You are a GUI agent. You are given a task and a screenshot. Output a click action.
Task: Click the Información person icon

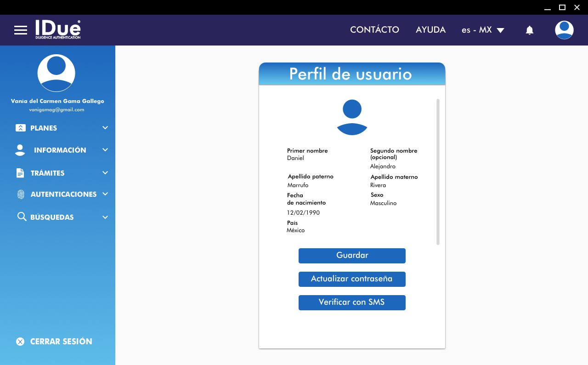[20, 150]
